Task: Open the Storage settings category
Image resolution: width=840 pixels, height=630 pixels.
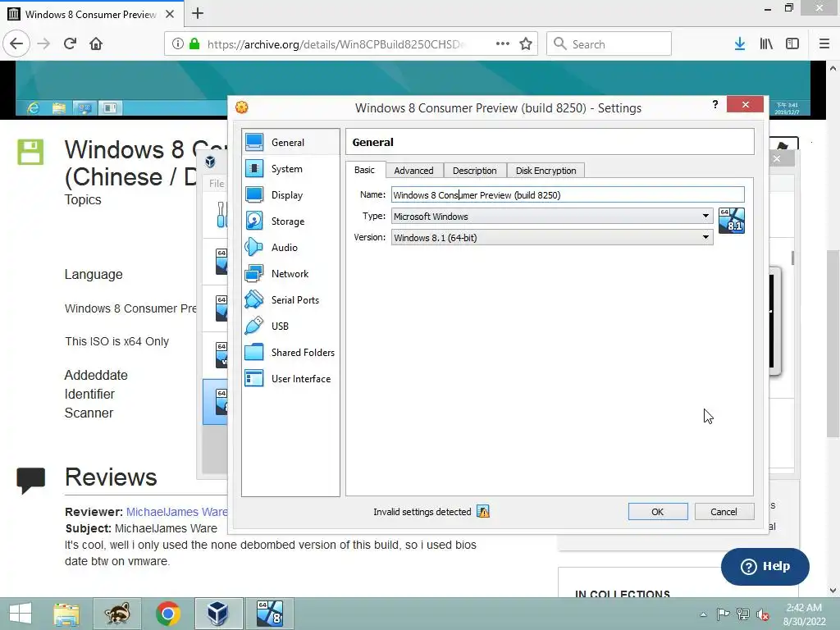Action: pyautogui.click(x=290, y=221)
